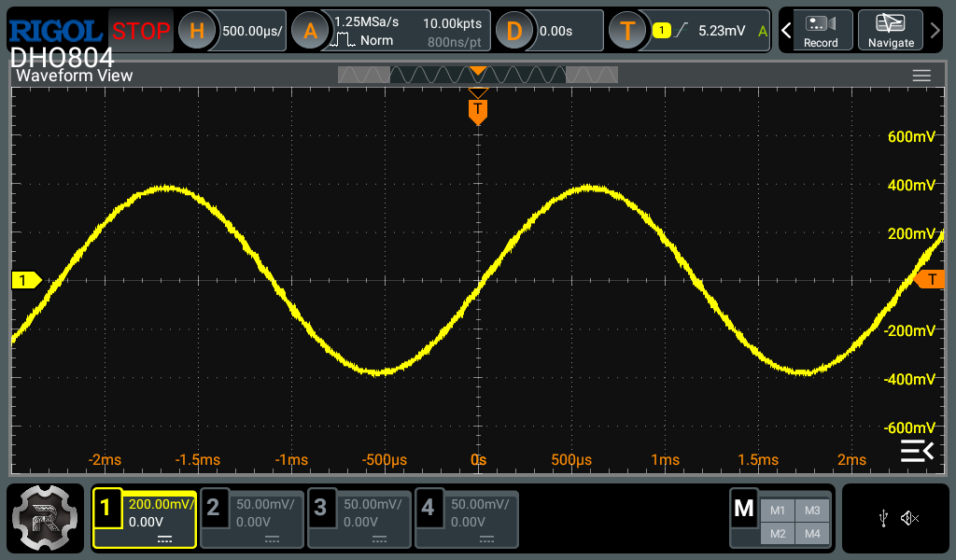The height and width of the screenshot is (560, 956).
Task: Adjust channel 4 50.00mV/ scale
Action: pos(480,504)
